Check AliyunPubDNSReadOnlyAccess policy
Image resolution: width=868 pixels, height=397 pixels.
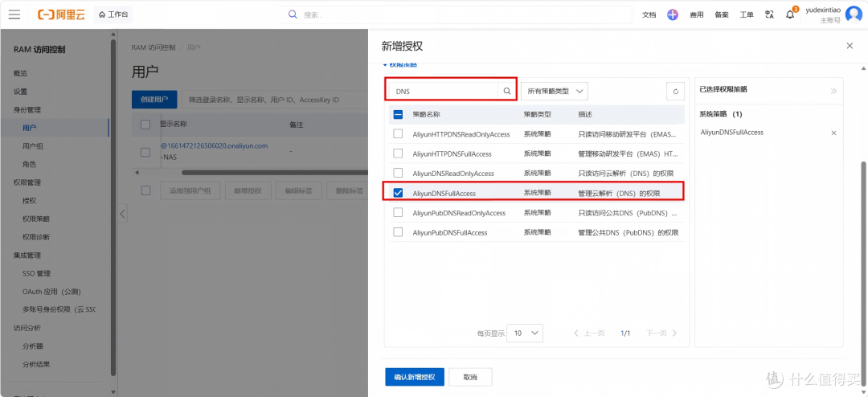[398, 213]
